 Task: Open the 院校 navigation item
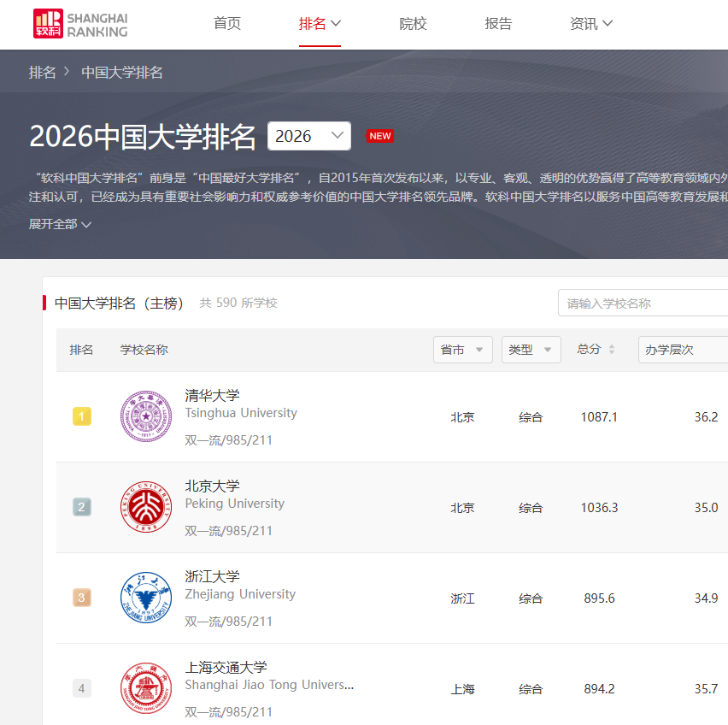[x=413, y=23]
